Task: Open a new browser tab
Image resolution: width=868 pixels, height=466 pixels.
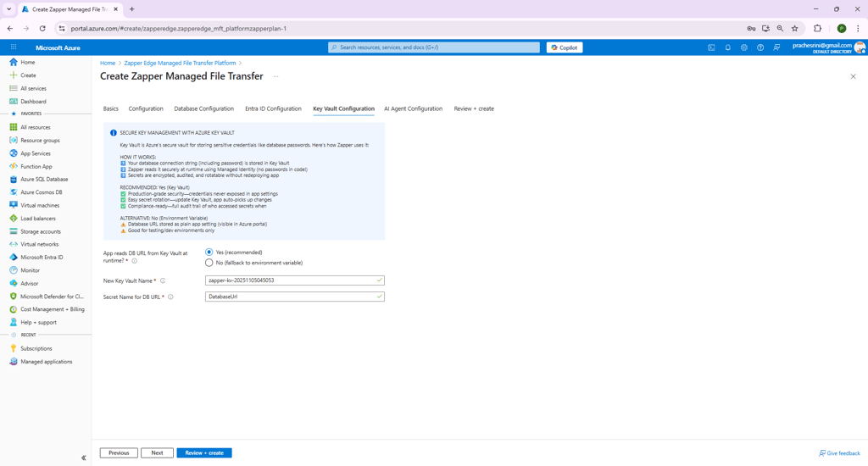Action: tap(131, 8)
